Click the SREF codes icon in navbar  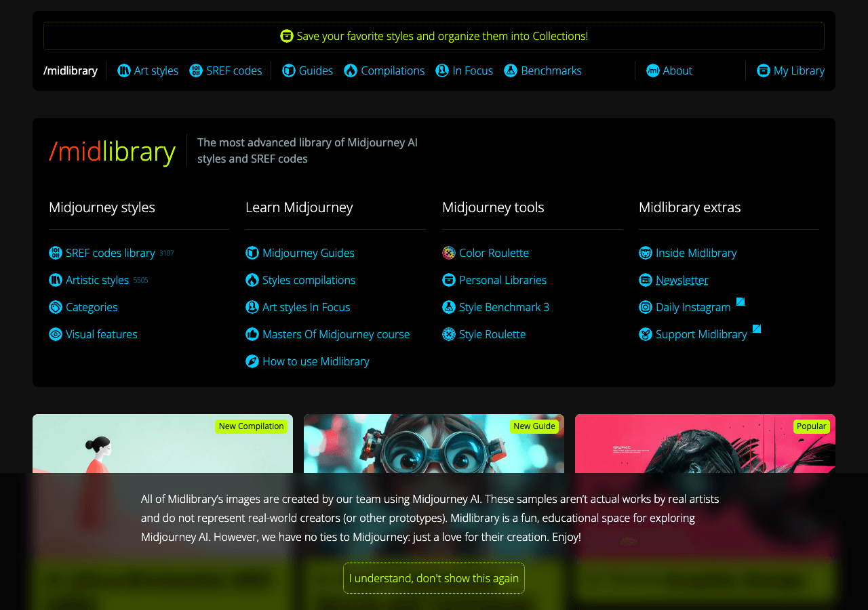196,70
